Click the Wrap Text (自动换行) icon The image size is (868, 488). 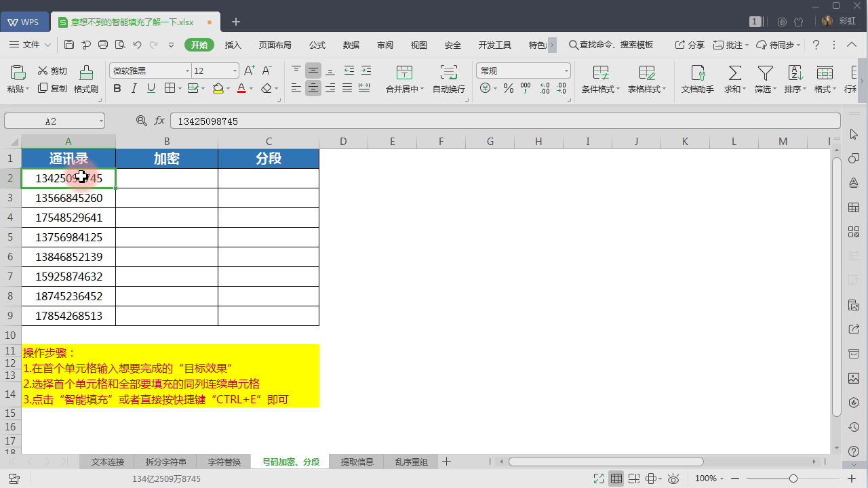click(448, 73)
